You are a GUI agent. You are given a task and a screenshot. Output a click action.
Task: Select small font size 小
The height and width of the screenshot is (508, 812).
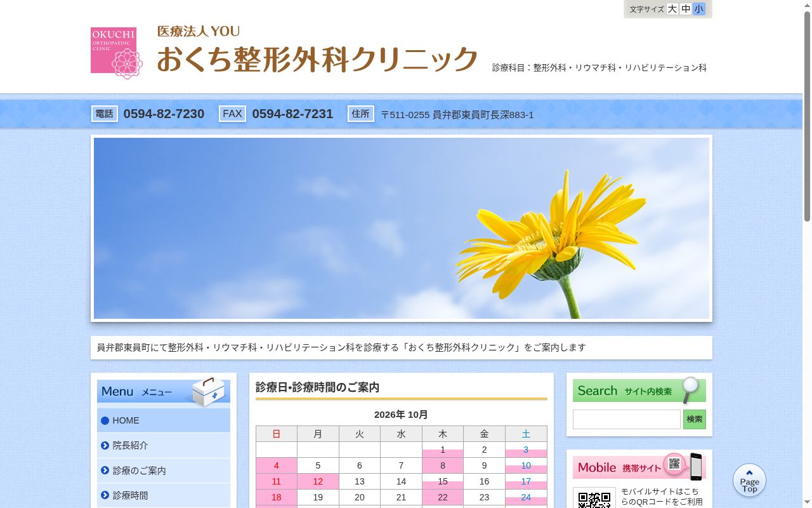(698, 9)
